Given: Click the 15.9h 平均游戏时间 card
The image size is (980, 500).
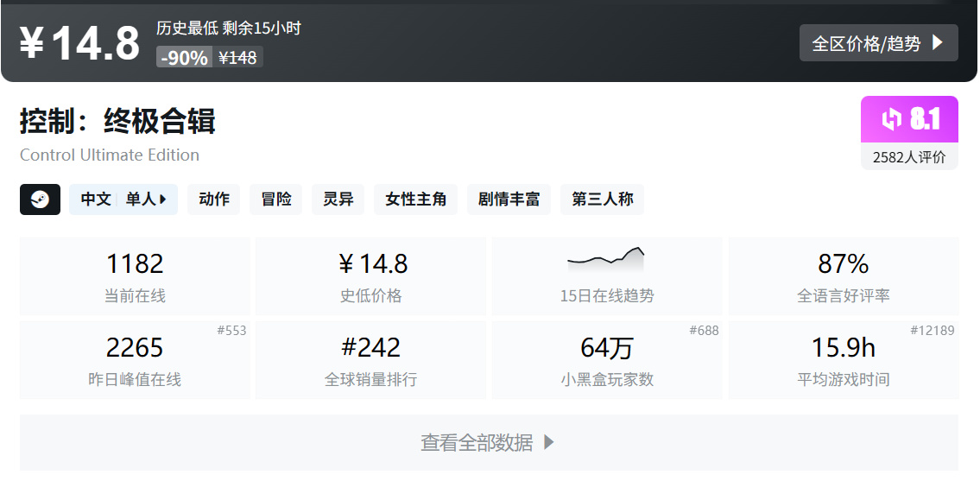Looking at the screenshot, I should coord(843,360).
